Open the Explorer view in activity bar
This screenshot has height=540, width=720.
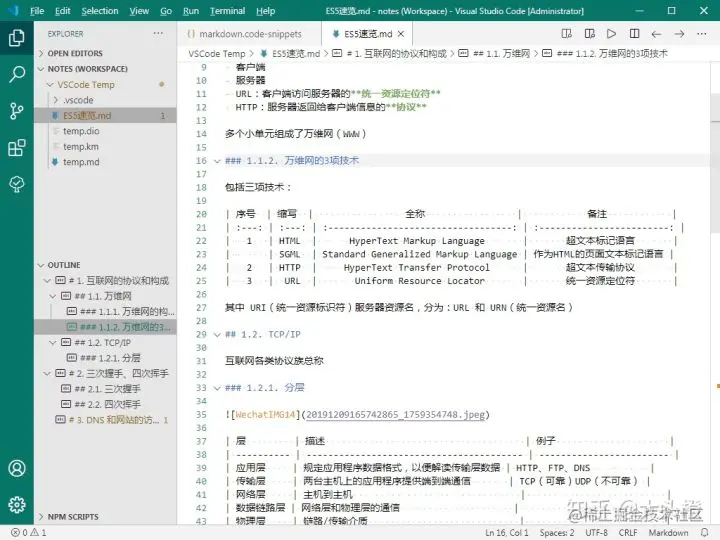pyautogui.click(x=17, y=37)
